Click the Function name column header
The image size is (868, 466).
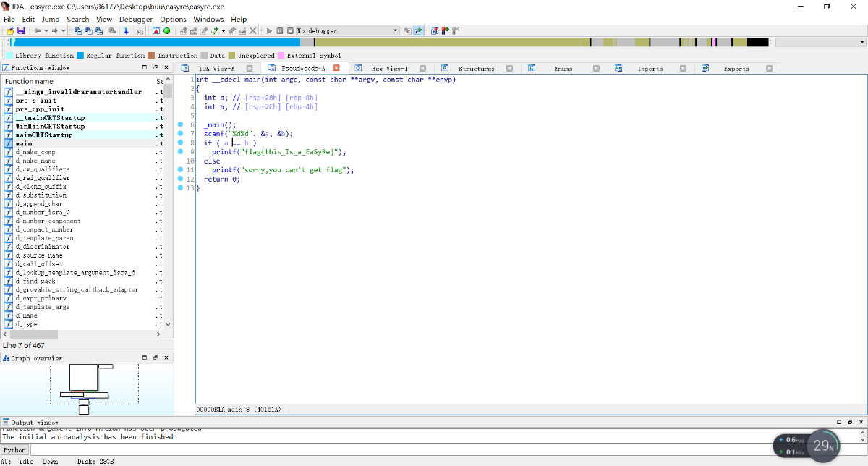click(78, 81)
